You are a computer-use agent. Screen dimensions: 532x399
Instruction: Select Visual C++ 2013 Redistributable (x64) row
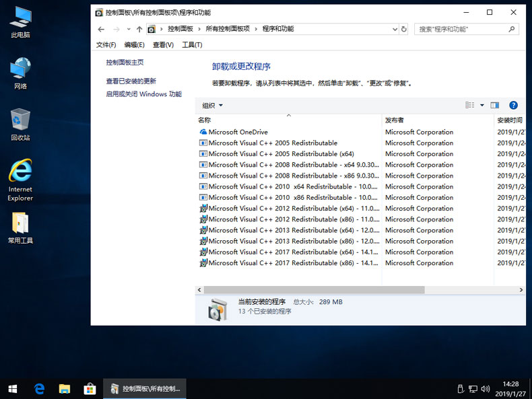(362, 230)
